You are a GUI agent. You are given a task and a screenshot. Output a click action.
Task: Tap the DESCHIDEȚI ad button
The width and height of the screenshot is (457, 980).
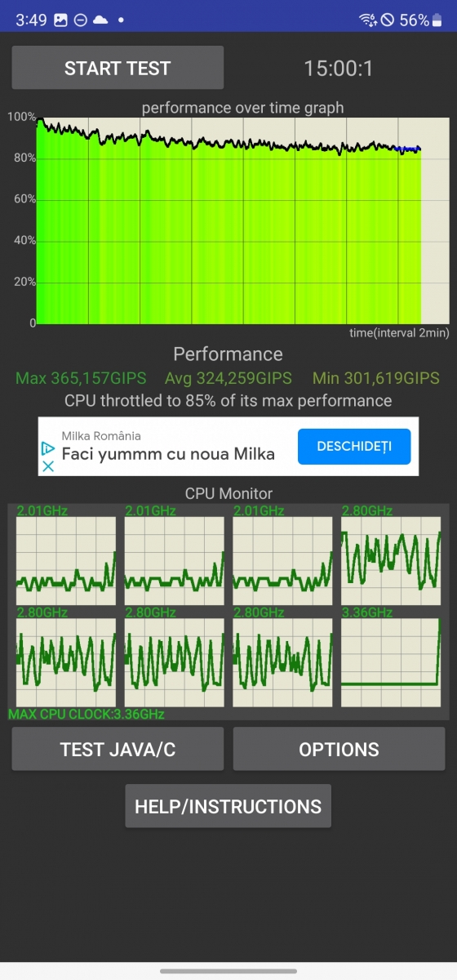point(354,447)
